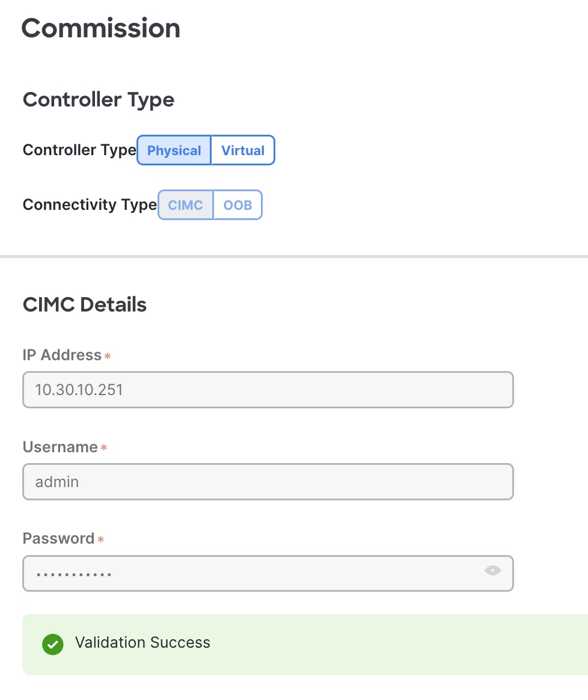Click the asterisk next to Username label
Screen dimensions: 588x700
click(103, 449)
